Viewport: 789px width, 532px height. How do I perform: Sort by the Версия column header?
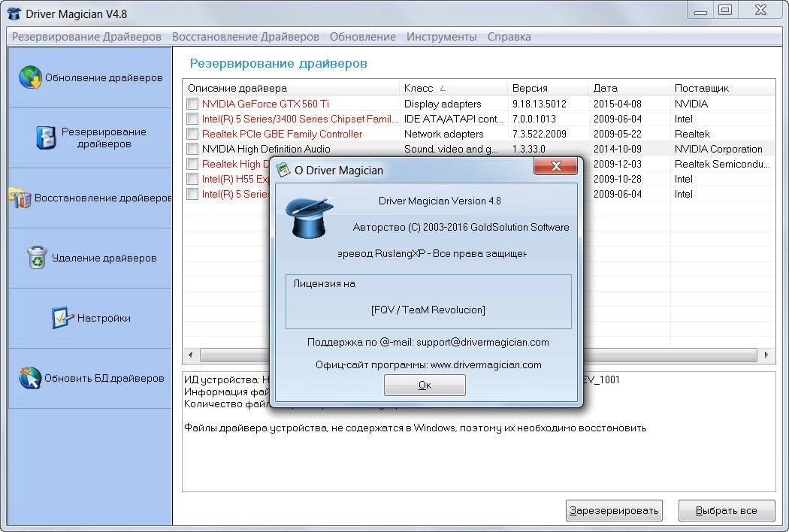(x=549, y=88)
